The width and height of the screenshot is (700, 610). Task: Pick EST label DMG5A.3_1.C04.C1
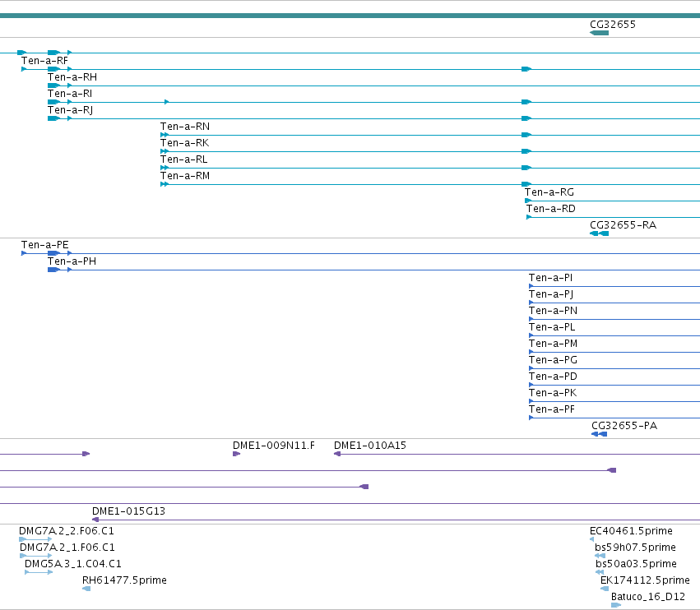(x=73, y=565)
